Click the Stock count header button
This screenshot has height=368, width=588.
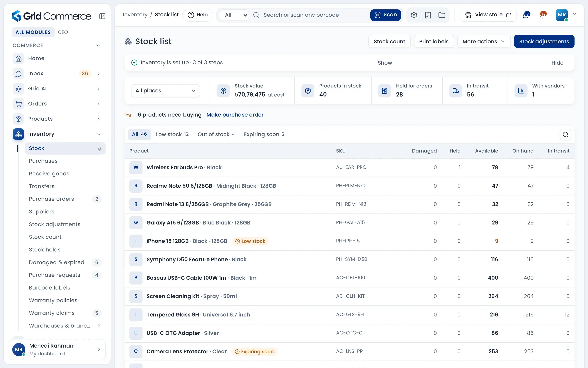(x=389, y=41)
